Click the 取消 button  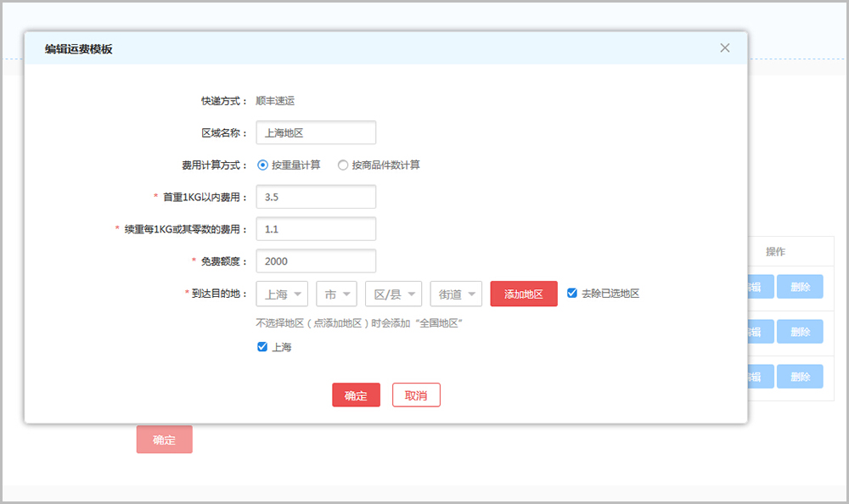point(416,395)
